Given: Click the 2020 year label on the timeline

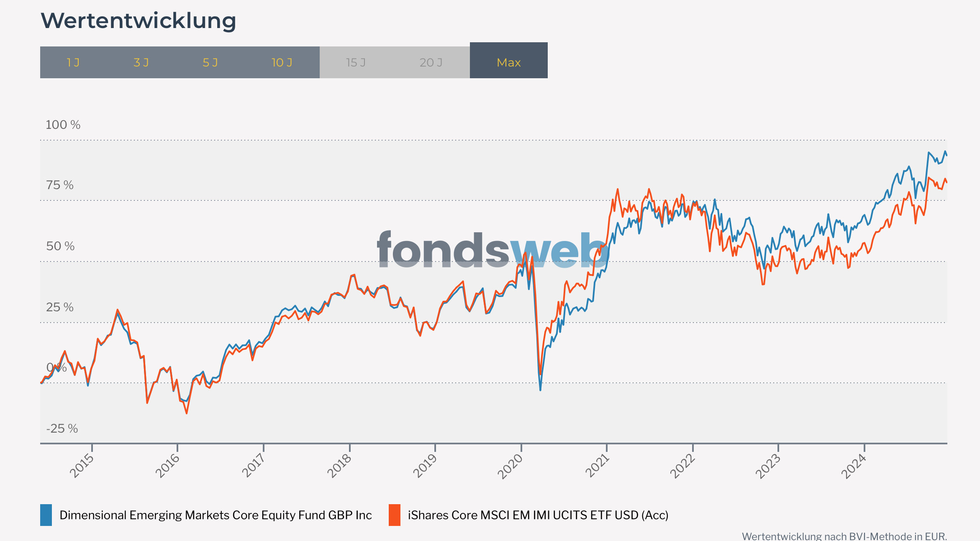Looking at the screenshot, I should click(510, 466).
